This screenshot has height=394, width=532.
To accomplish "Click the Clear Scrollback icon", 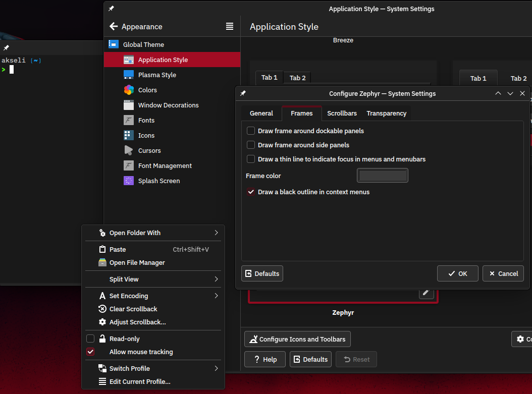I will coord(102,309).
